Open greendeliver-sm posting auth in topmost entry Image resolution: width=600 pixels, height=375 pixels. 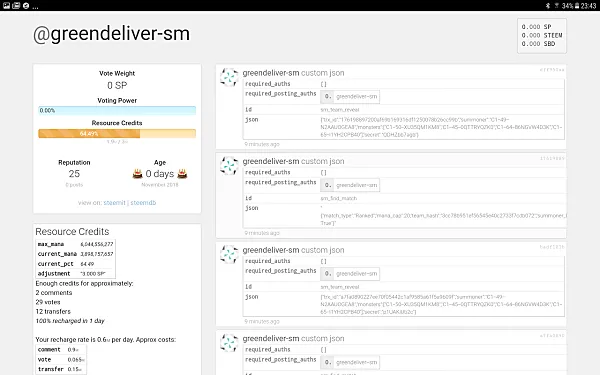coord(357,96)
